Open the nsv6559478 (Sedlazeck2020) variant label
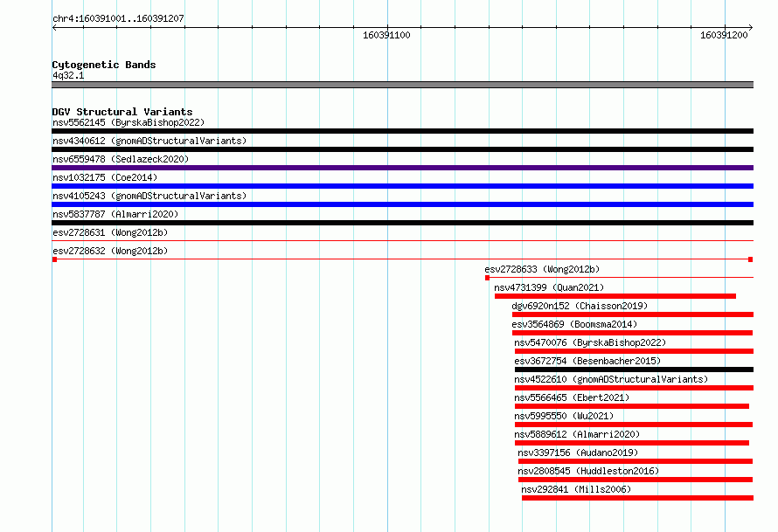 121,159
